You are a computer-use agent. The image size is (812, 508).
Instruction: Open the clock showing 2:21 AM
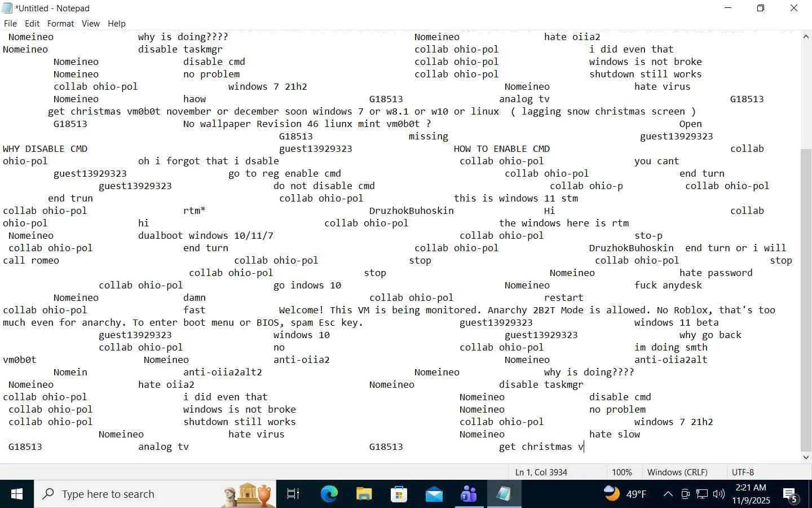tap(752, 494)
